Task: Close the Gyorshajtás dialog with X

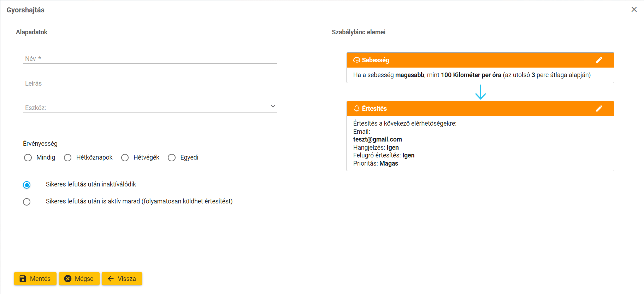Action: (634, 10)
